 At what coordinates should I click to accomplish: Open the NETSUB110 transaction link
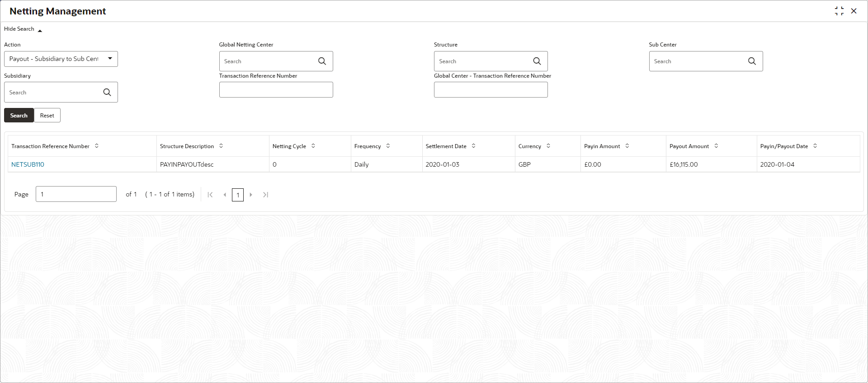28,164
